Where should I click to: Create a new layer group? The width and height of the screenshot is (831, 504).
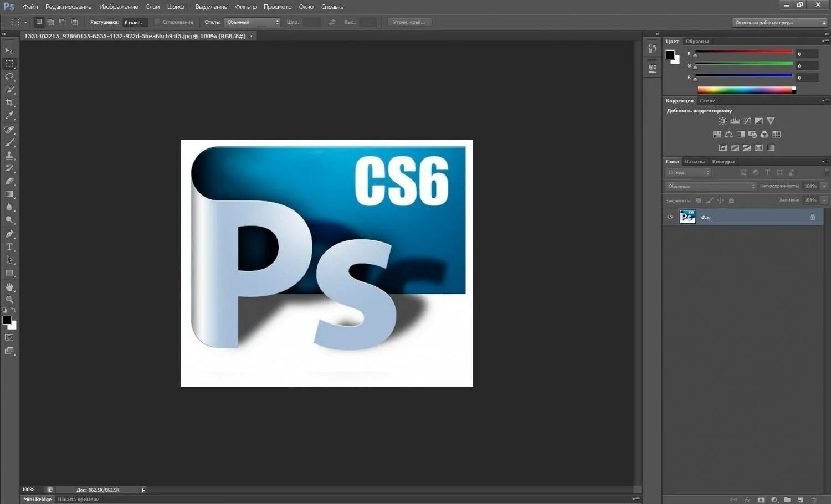pos(787,500)
